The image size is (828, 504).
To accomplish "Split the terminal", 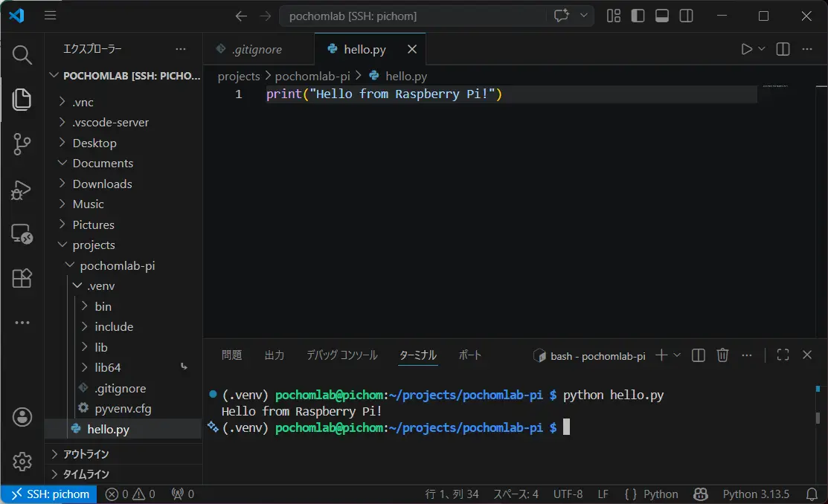I will pyautogui.click(x=698, y=355).
